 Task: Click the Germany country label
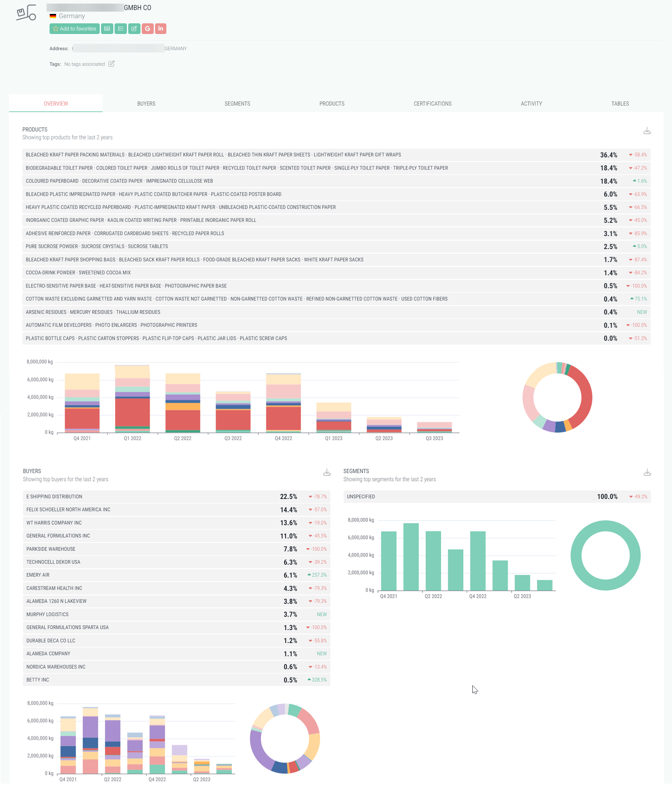tap(72, 16)
